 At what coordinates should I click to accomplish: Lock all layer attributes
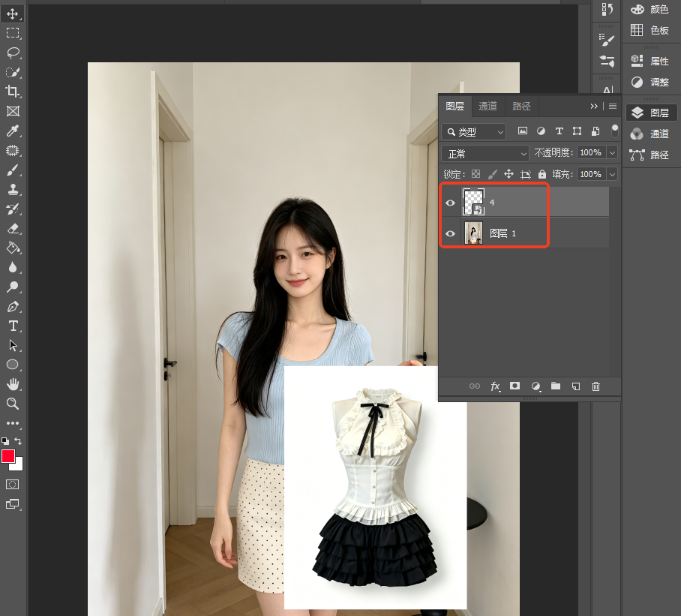pyautogui.click(x=542, y=174)
